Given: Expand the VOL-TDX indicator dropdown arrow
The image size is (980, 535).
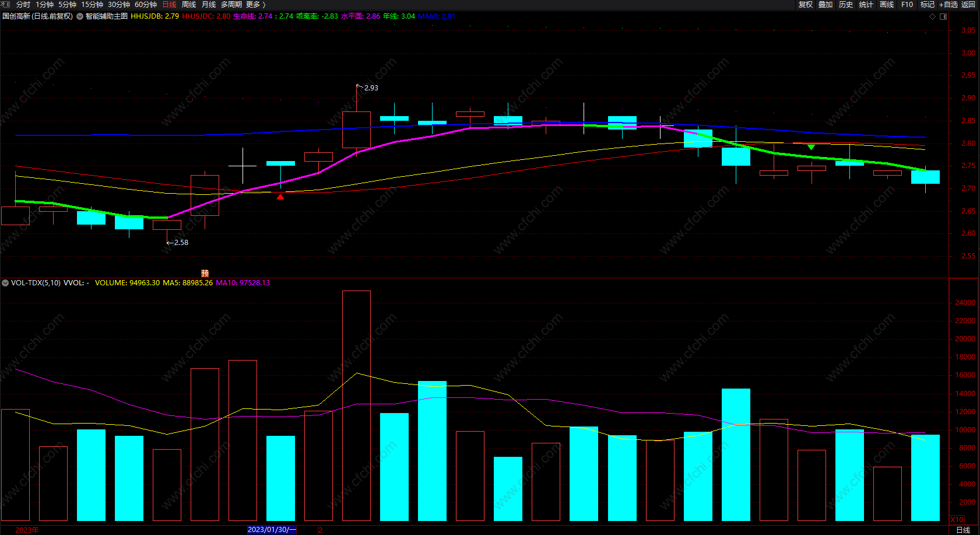Looking at the screenshot, I should coord(5,283).
